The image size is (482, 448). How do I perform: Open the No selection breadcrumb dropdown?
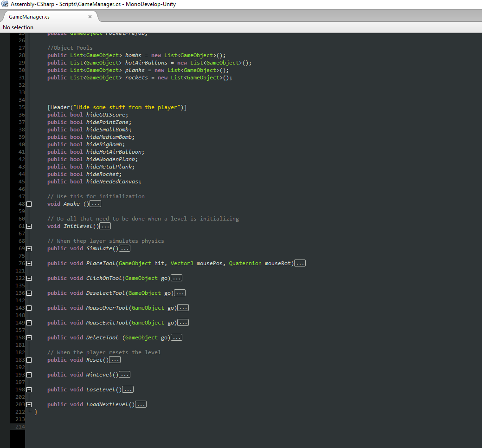point(18,27)
